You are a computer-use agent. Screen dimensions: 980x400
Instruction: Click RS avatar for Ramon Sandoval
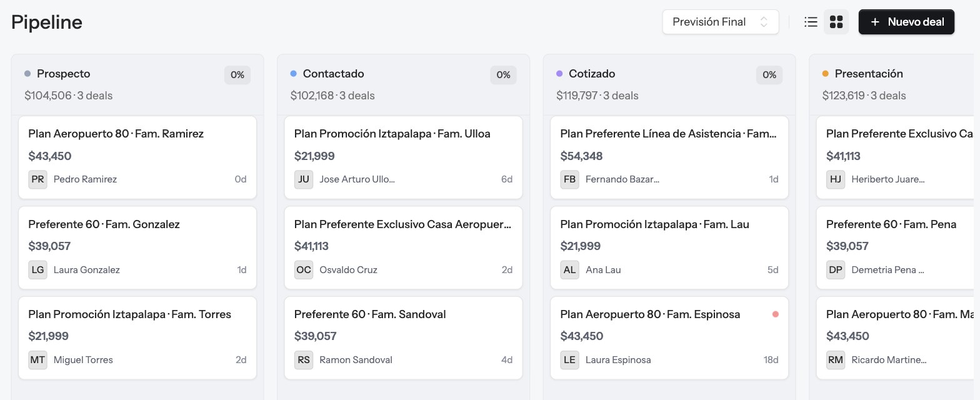tap(304, 360)
